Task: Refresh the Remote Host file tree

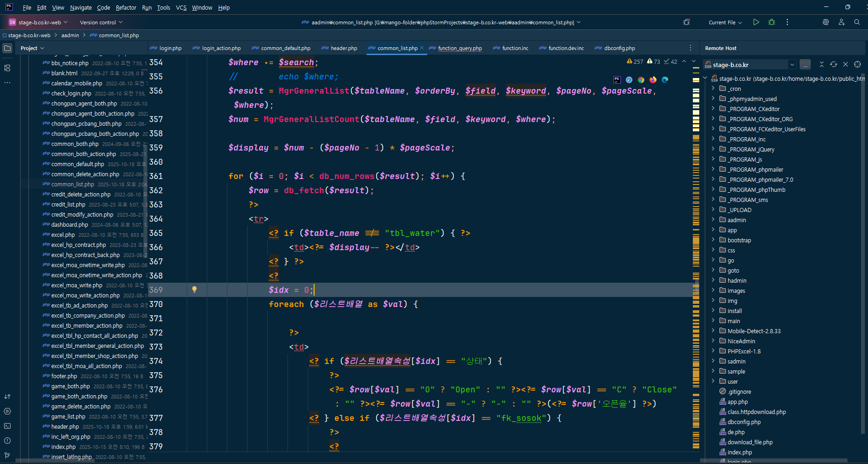Action: 834,65
